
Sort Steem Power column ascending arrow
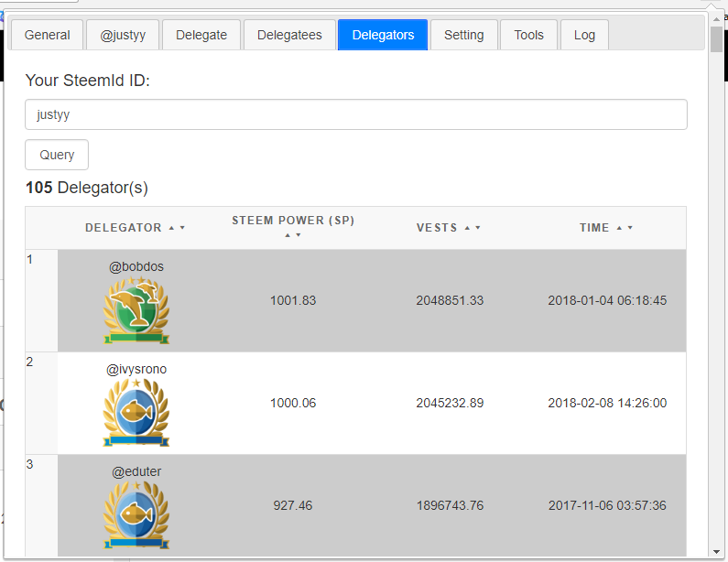pyautogui.click(x=288, y=235)
